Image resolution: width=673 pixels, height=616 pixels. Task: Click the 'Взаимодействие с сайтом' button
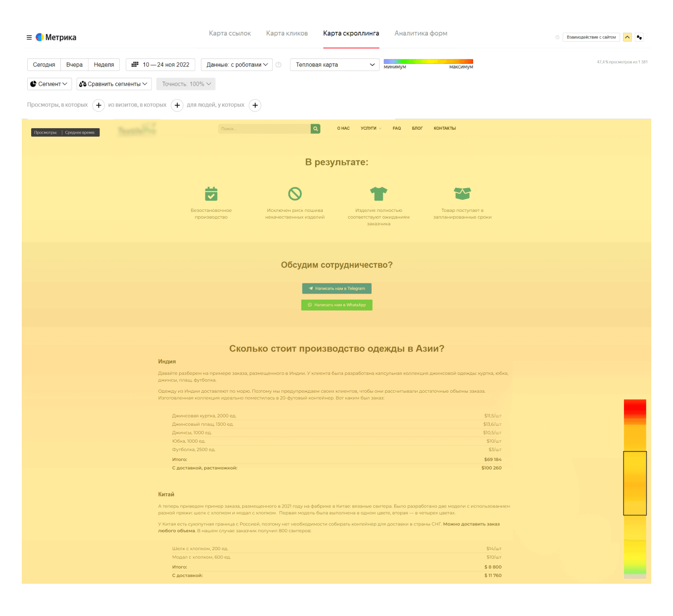coord(591,37)
